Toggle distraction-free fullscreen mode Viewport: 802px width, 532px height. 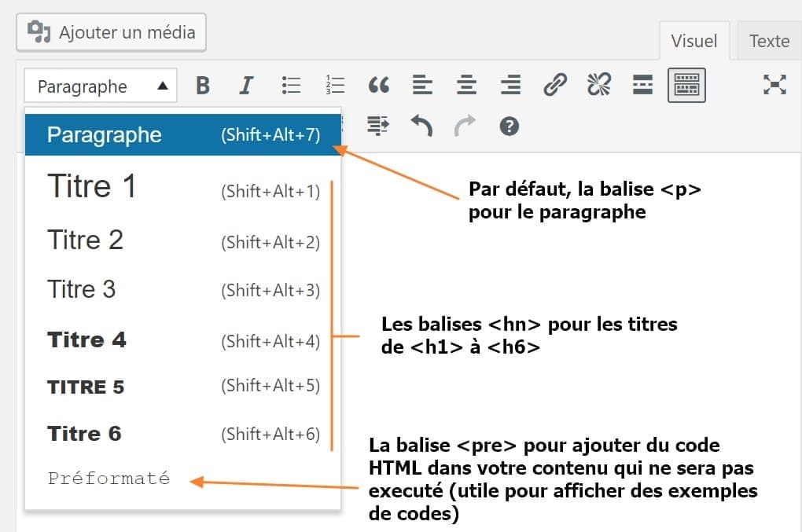coord(775,84)
